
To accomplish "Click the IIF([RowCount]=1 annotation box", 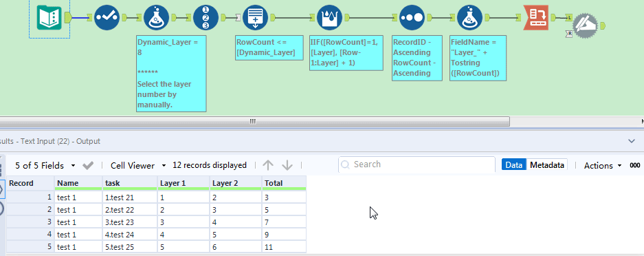I will (346, 53).
